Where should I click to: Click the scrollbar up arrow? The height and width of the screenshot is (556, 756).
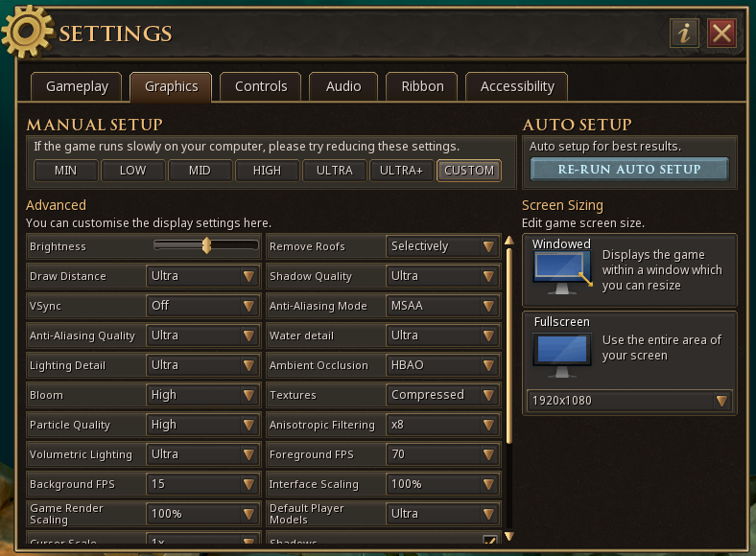[509, 240]
